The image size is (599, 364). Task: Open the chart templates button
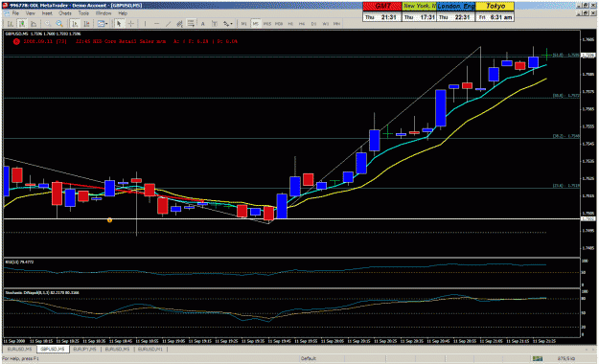[101, 24]
